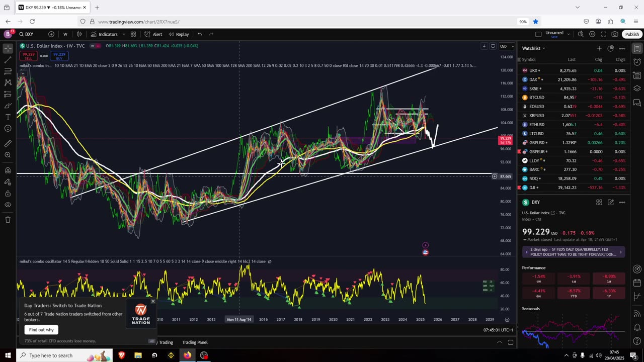The width and height of the screenshot is (644, 362).
Task: Expand the Watchlist name dropdown
Action: tap(534, 48)
